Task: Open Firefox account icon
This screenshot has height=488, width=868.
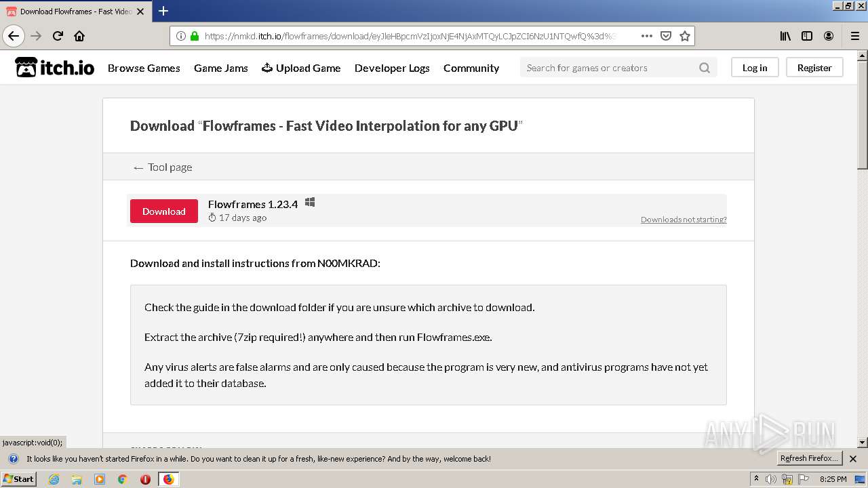Action: click(x=829, y=36)
